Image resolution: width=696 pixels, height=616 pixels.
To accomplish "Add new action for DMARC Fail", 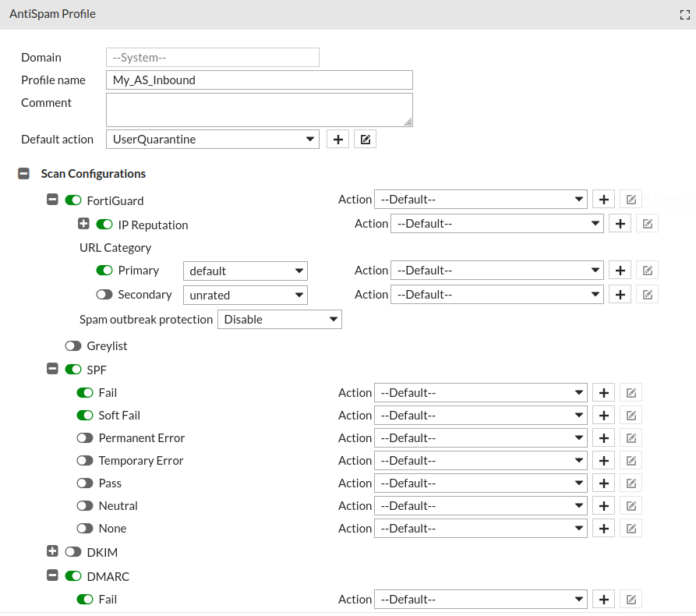I will click(603, 599).
